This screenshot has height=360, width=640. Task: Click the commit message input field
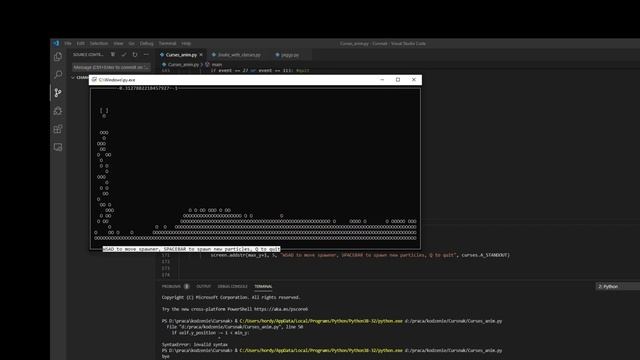pos(111,67)
